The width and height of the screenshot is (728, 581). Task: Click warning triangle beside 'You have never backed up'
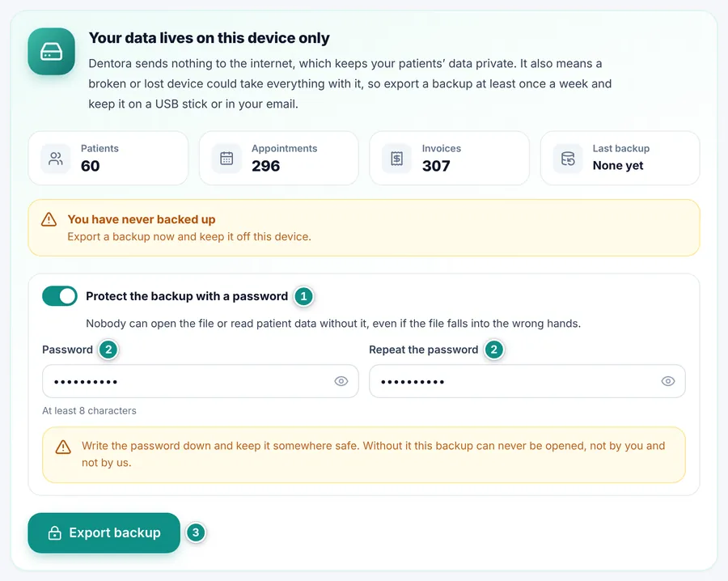49,219
